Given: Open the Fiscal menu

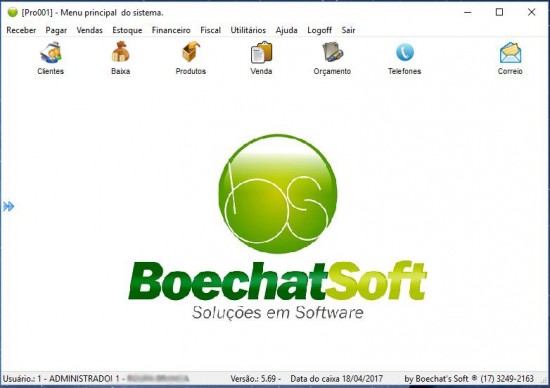Looking at the screenshot, I should pos(210,30).
